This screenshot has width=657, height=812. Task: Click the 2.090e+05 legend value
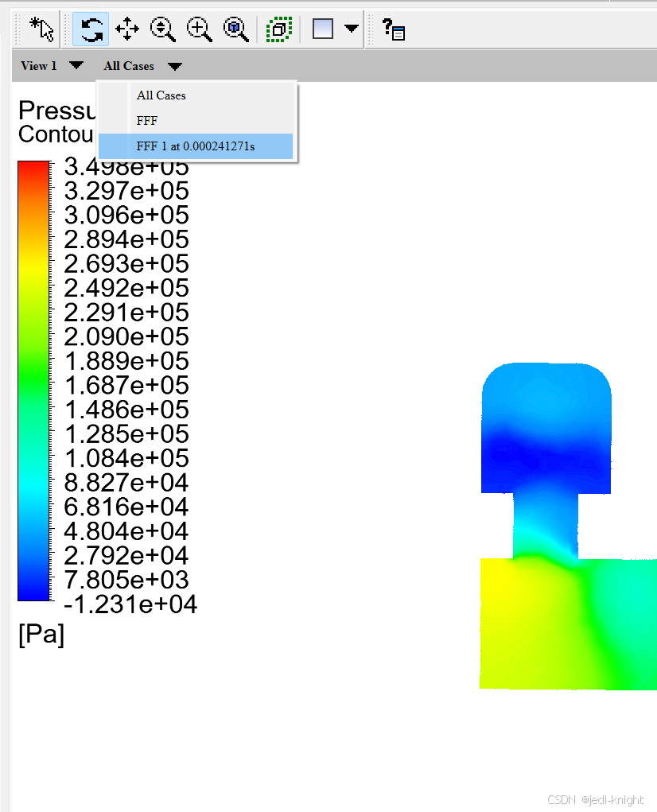pos(126,336)
